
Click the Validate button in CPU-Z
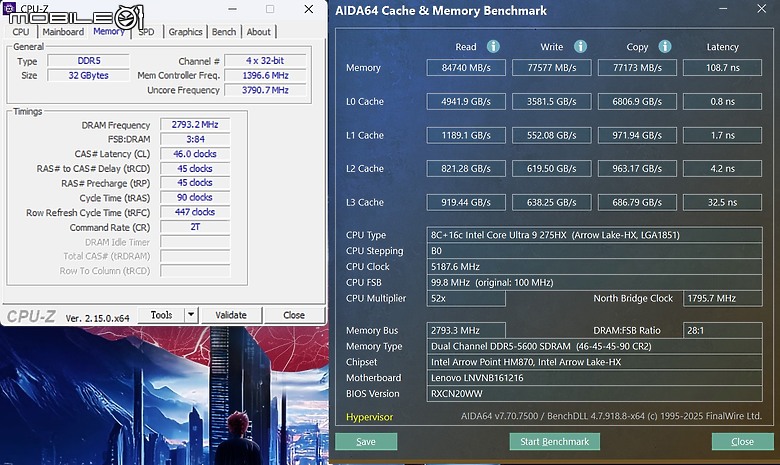point(231,315)
